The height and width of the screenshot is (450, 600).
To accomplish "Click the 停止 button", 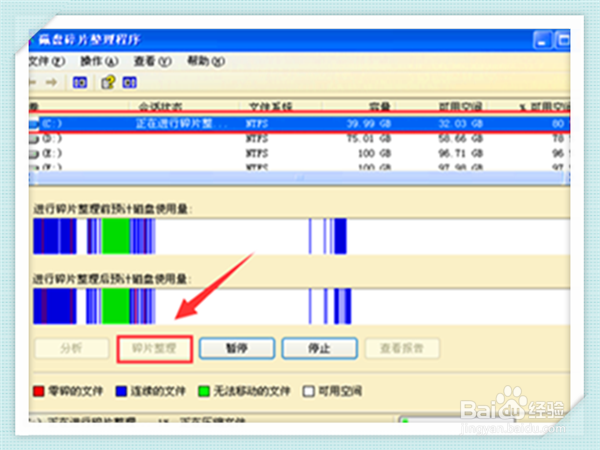I will pos(320,348).
